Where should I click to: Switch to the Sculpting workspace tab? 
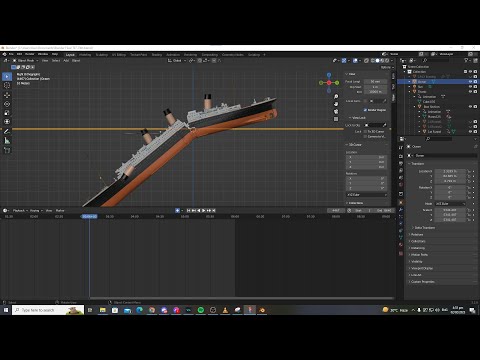point(102,55)
